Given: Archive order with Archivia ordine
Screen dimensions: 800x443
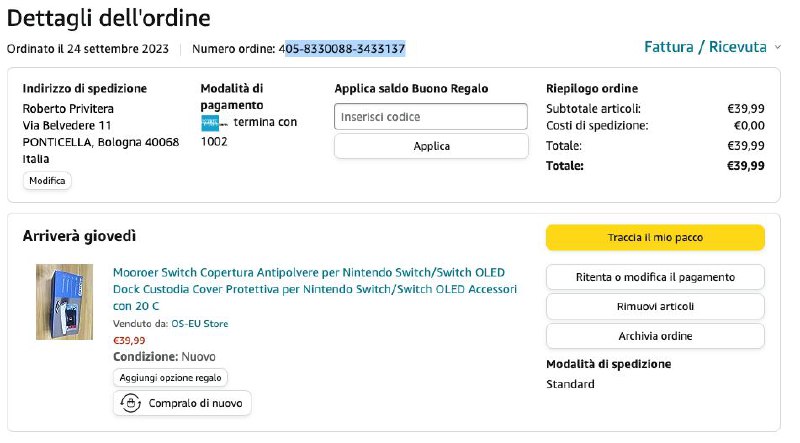Looking at the screenshot, I should 655,336.
